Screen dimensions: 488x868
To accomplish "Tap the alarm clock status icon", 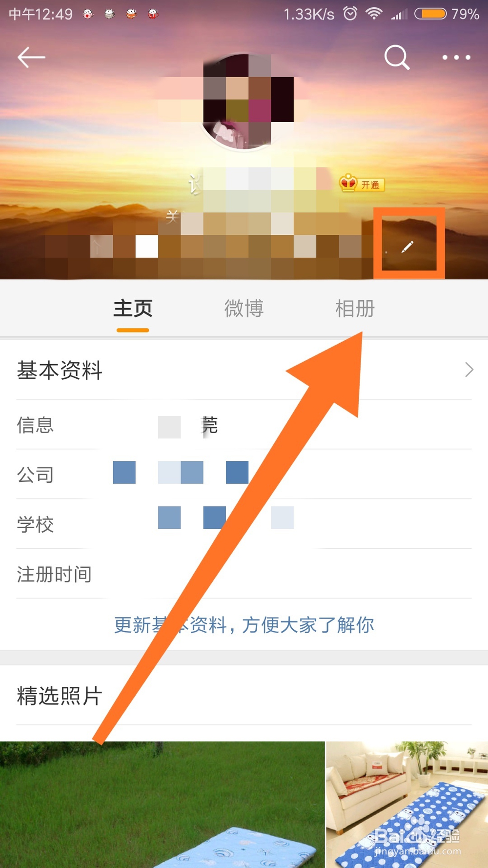I will 350,13.
